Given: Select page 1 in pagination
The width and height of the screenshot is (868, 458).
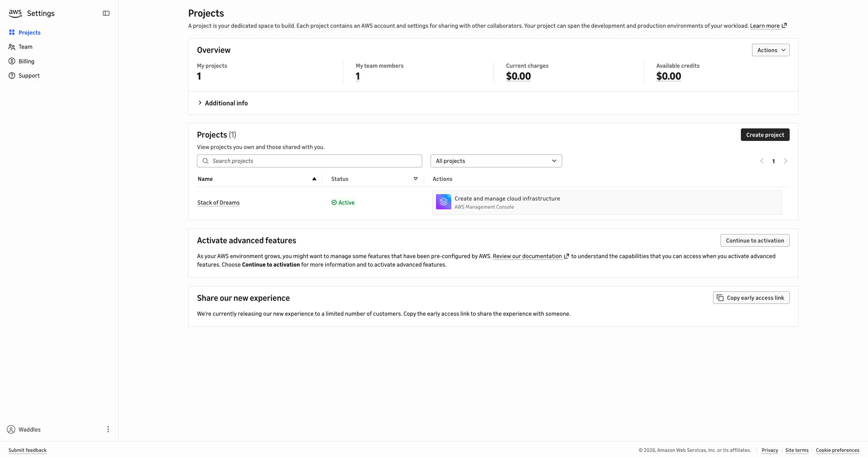Looking at the screenshot, I should click(773, 161).
